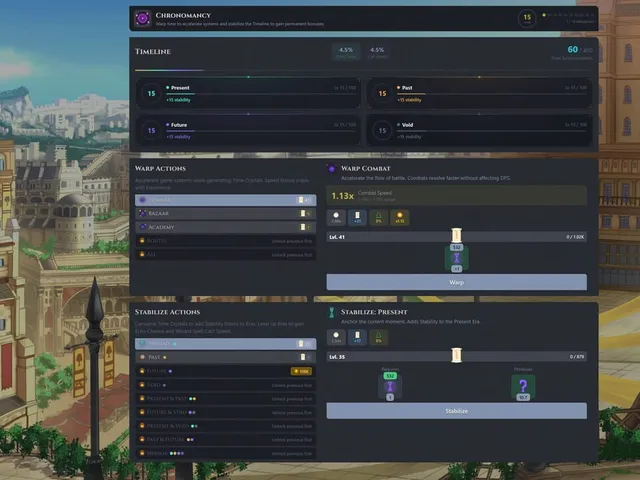
Task: Click the gold coin stat icon in Warp Combat
Action: pos(400,218)
